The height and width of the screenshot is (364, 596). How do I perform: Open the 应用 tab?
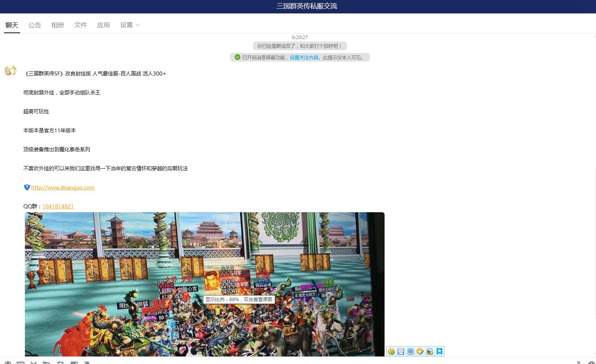[104, 25]
